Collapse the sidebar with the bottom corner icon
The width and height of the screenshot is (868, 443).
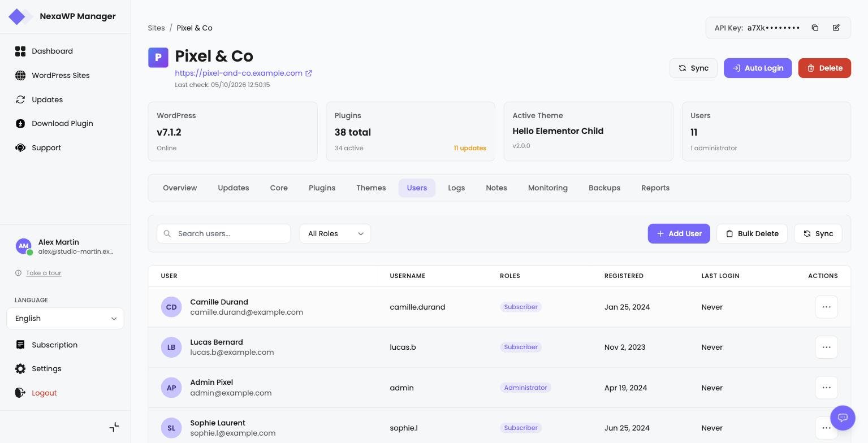(114, 427)
